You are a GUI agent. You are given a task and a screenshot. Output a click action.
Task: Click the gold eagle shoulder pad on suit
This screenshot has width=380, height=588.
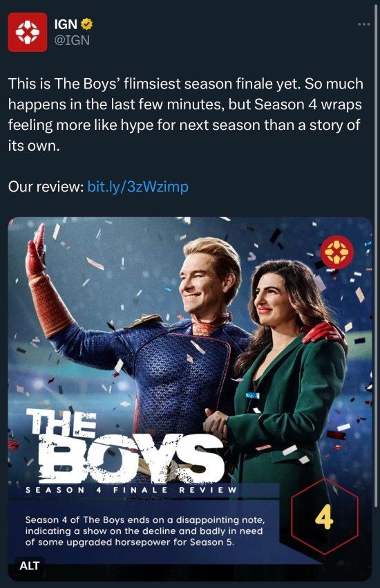[x=144, y=321]
